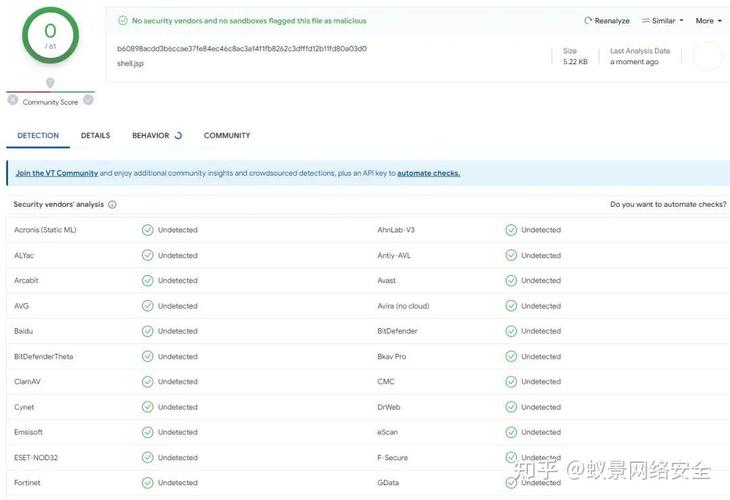Click the Antiy-AVL vendor name
Screen dimensions: 730x500
point(394,256)
